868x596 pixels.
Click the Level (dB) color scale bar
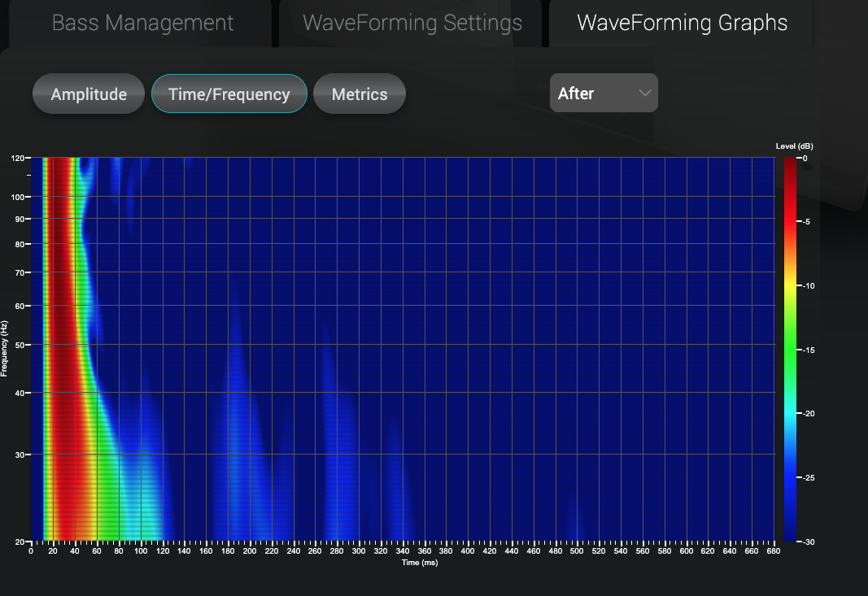pos(789,349)
